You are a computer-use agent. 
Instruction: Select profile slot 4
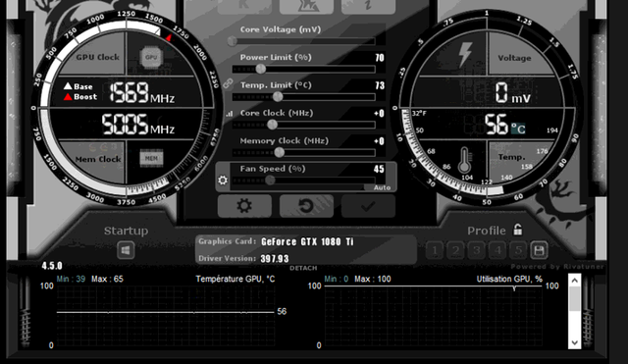coord(497,250)
